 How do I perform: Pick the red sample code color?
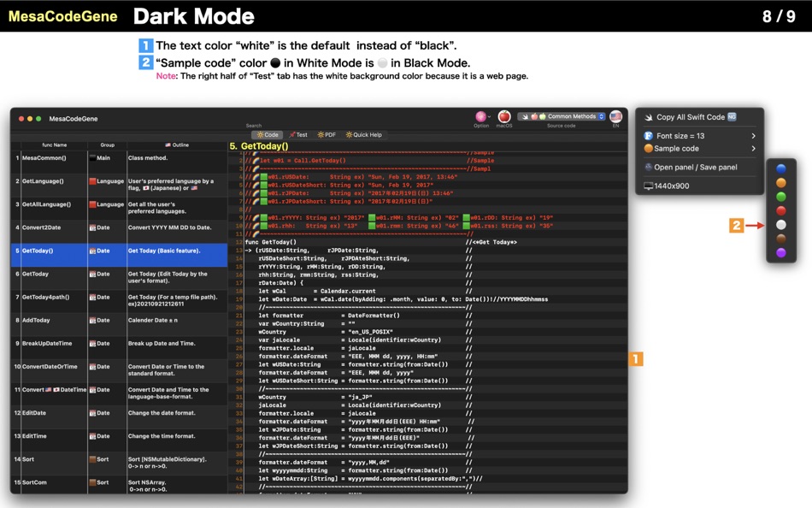tap(781, 210)
